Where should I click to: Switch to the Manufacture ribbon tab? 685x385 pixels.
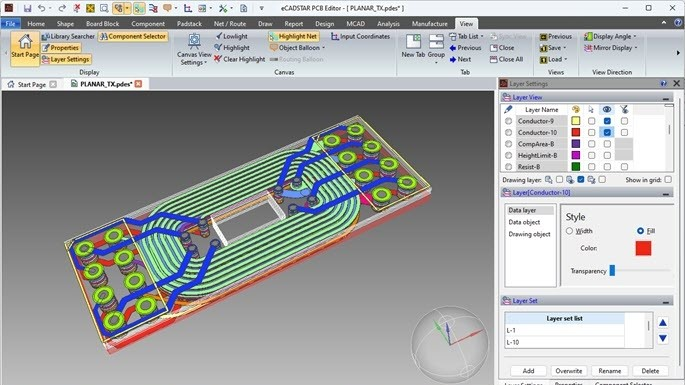429,24
